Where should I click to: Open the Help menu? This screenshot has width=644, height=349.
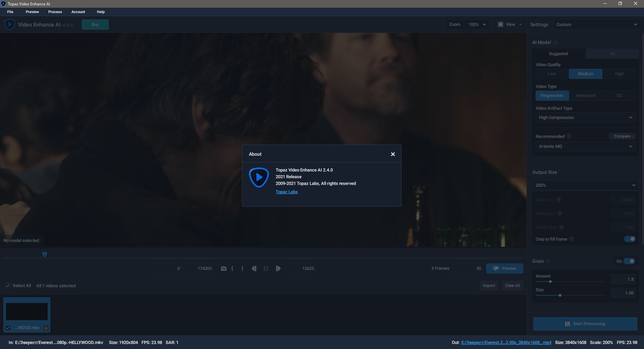click(x=101, y=12)
